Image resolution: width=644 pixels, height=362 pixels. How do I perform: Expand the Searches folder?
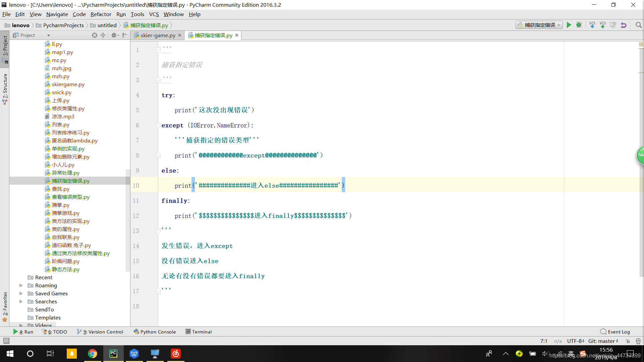(x=21, y=301)
